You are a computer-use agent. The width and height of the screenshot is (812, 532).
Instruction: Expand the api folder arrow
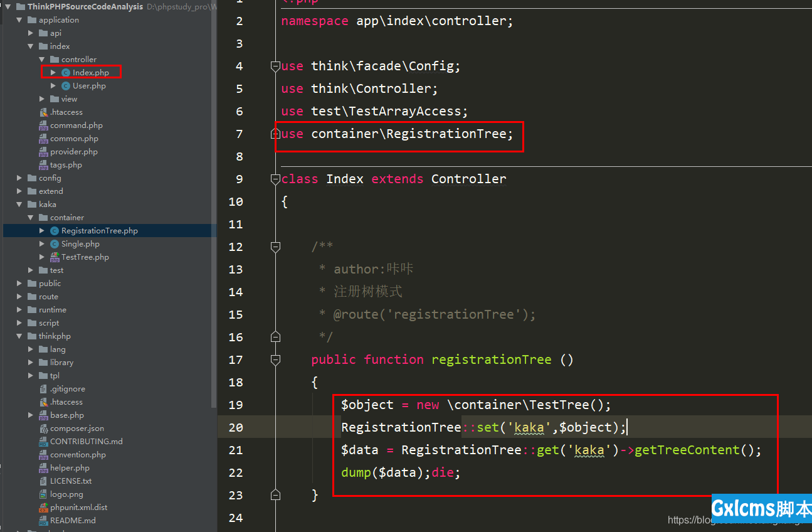30,33
